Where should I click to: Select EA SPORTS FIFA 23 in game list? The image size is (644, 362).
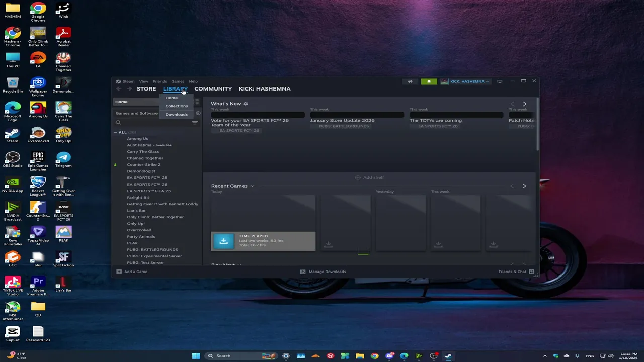point(148,191)
